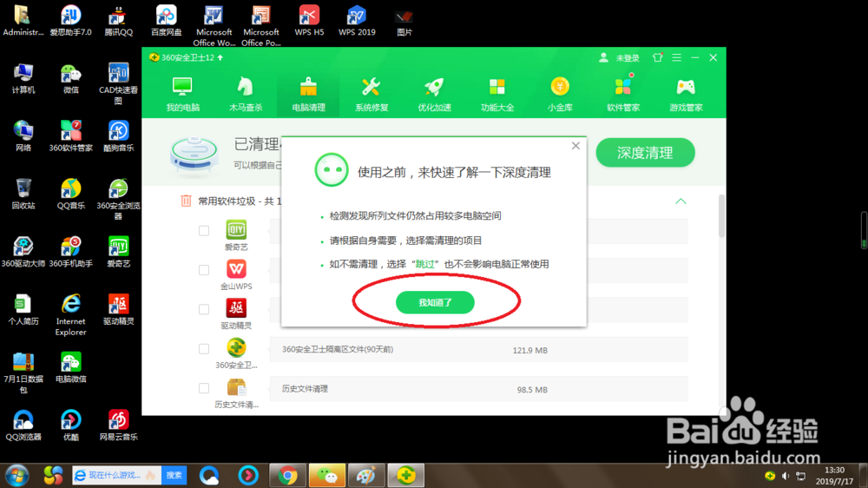Check the 爱奇艺 junk checkbox
868x488 pixels.
(x=204, y=230)
